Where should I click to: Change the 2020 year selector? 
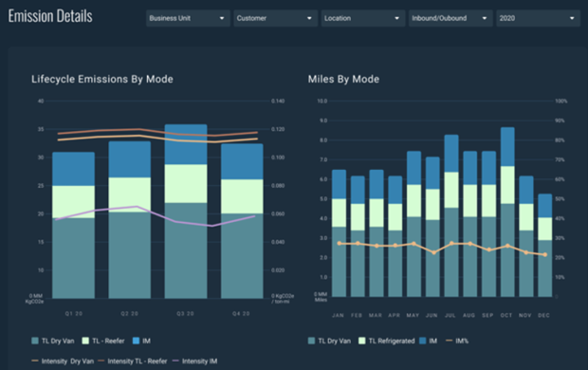pos(538,18)
